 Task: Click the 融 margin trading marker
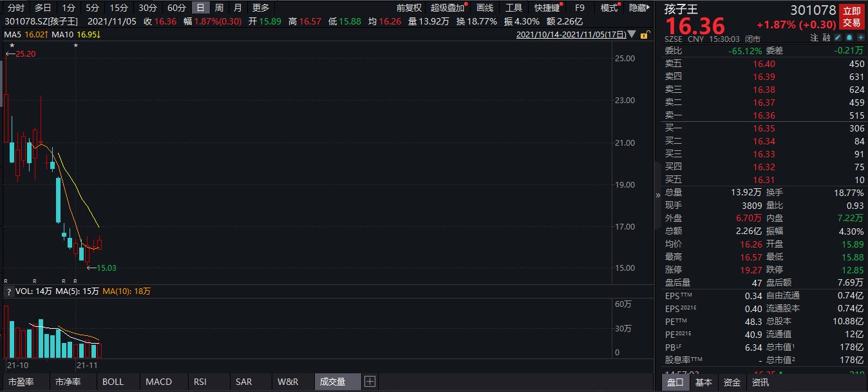tap(826, 39)
